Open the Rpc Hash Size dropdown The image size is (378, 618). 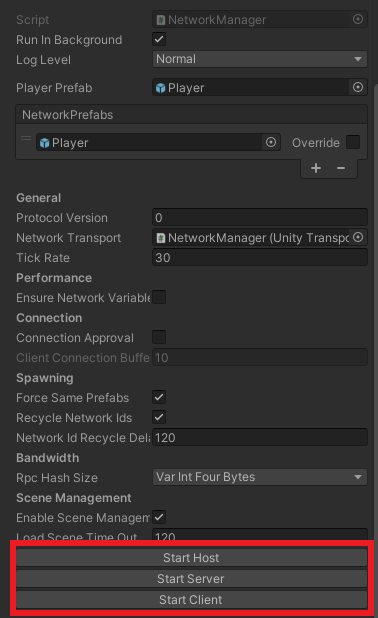(x=260, y=477)
